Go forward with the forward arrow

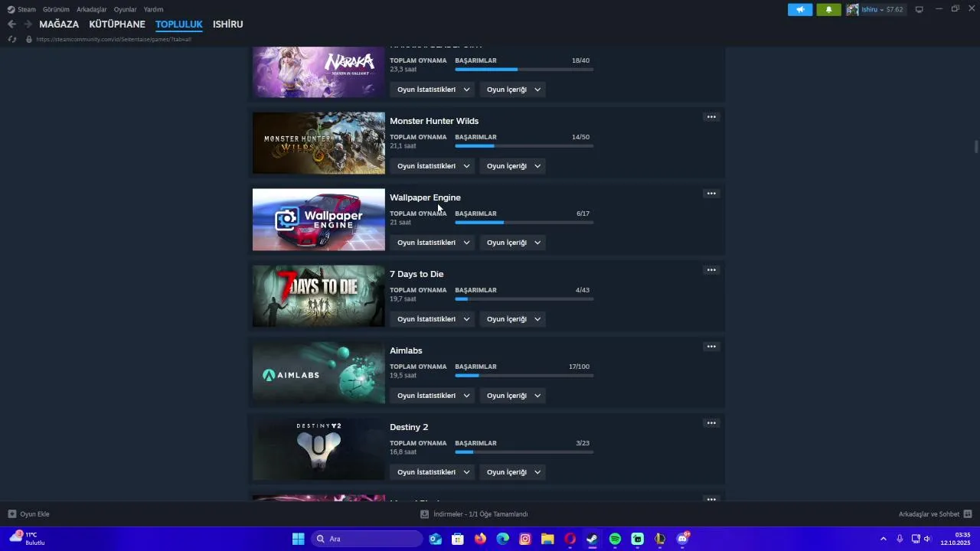click(28, 24)
